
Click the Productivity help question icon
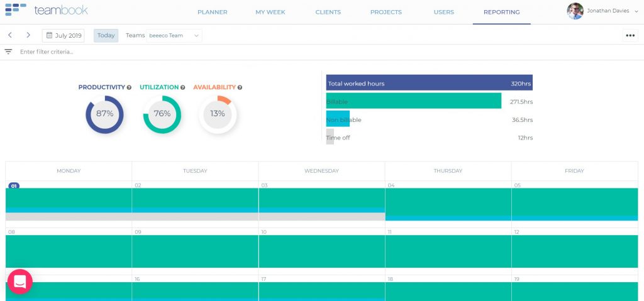pos(129,87)
